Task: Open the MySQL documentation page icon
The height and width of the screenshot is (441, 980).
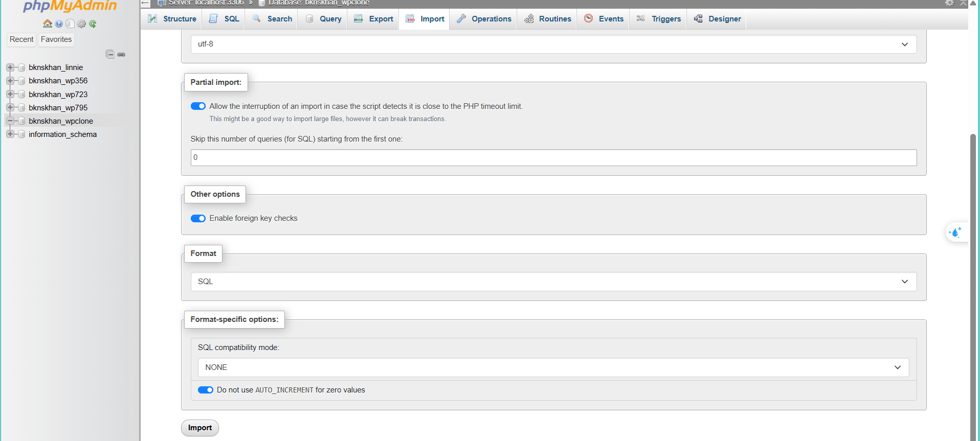Action: 70,24
